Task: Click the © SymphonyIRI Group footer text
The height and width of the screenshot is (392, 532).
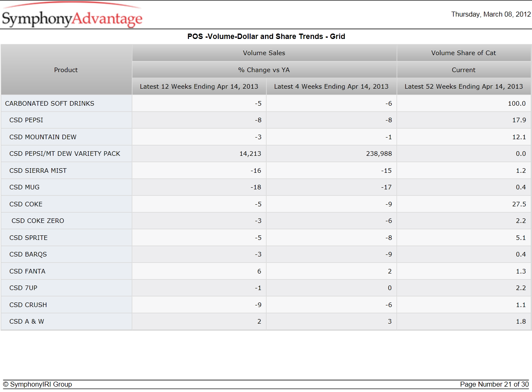Action: coord(37,384)
